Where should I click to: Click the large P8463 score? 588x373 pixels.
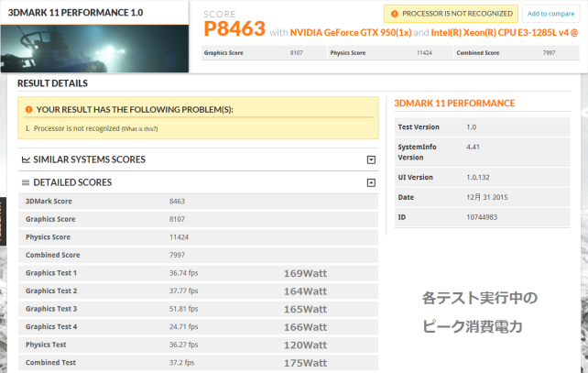click(234, 30)
